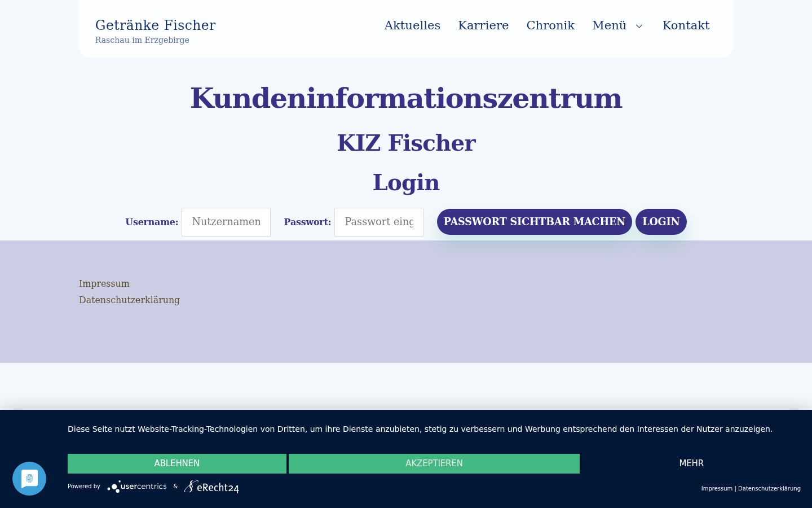
Task: Open Impressum link in cookie banner
Action: [x=717, y=488]
